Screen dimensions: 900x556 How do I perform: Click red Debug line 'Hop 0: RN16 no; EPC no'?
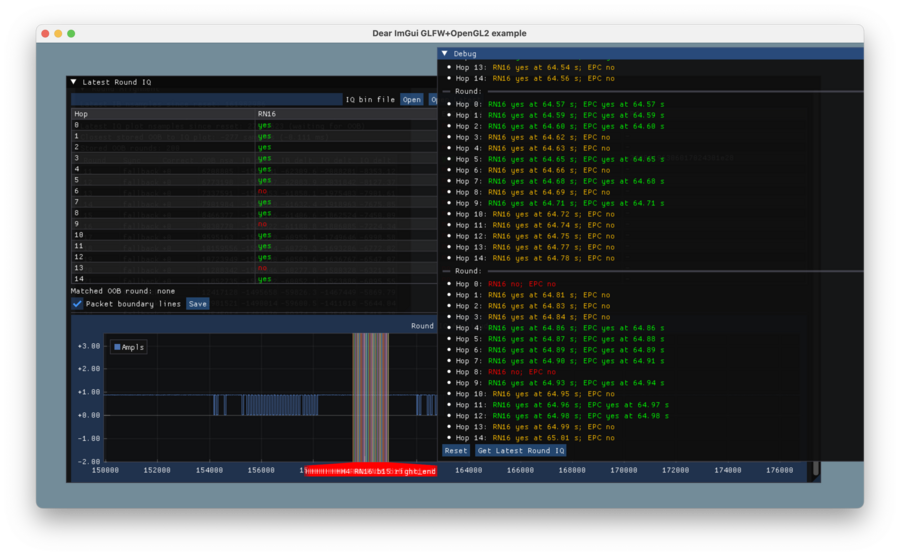[x=506, y=284]
